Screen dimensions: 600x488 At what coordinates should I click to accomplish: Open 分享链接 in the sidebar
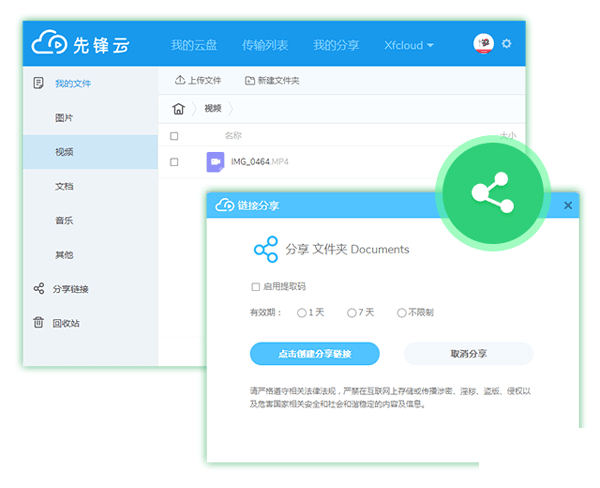pyautogui.click(x=70, y=289)
